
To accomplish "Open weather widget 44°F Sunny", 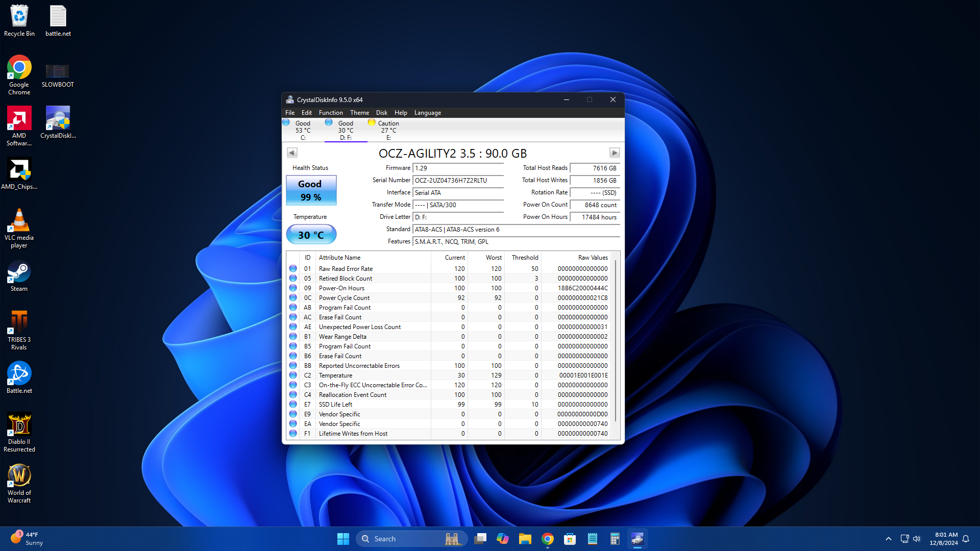I will (27, 539).
